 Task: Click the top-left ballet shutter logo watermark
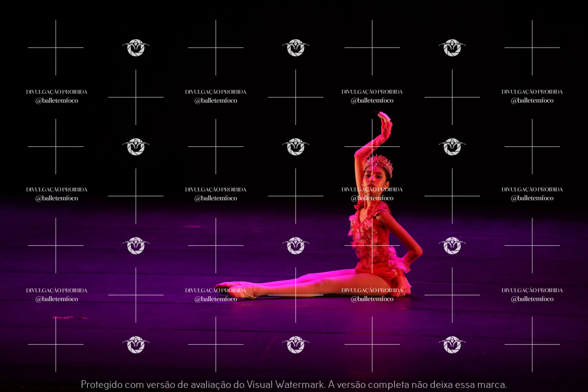[136, 47]
